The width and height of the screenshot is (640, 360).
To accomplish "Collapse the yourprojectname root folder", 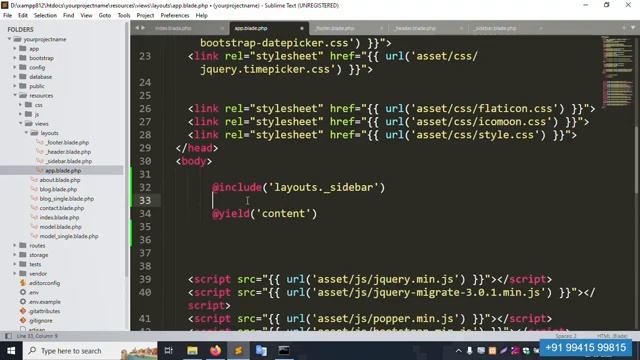I will 9,39.
